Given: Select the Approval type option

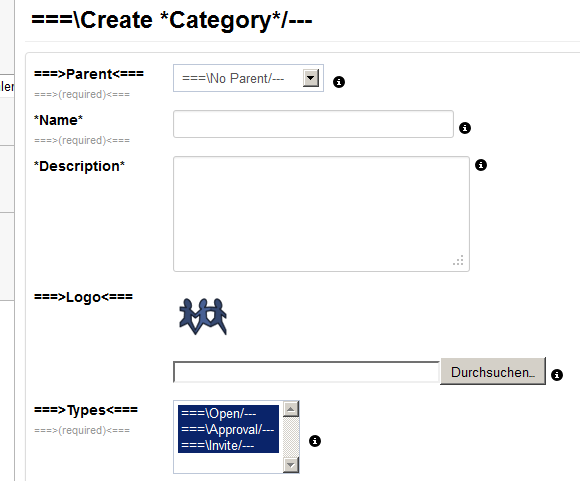Looking at the screenshot, I should [228, 429].
